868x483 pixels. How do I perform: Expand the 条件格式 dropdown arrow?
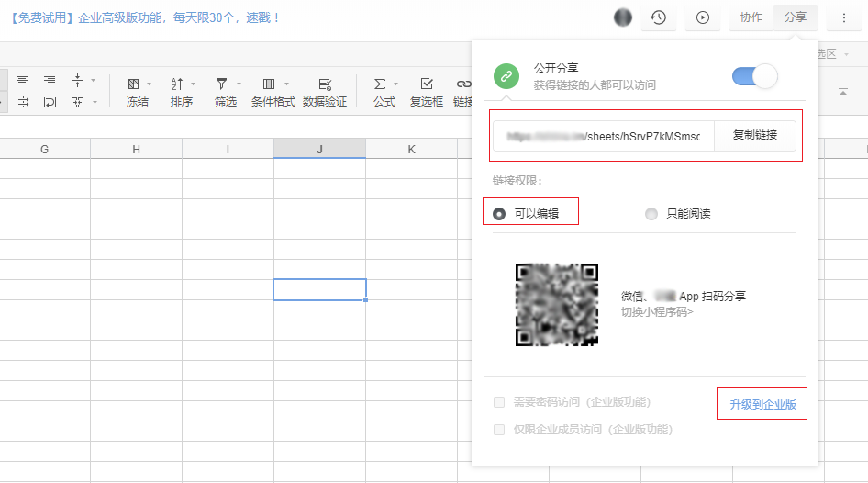(287, 84)
